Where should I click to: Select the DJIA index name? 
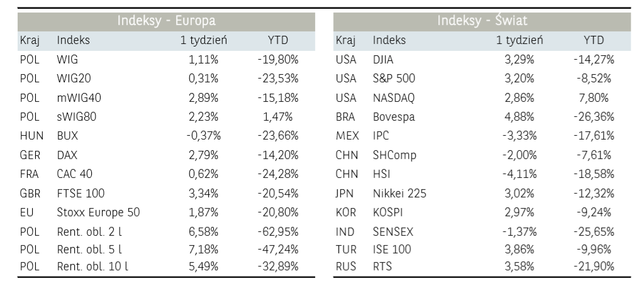click(x=384, y=60)
